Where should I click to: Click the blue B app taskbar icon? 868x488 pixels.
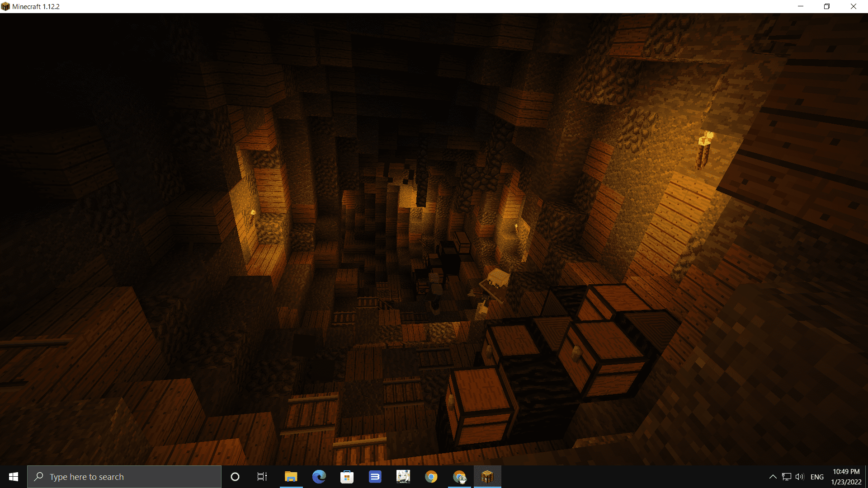coord(375,477)
